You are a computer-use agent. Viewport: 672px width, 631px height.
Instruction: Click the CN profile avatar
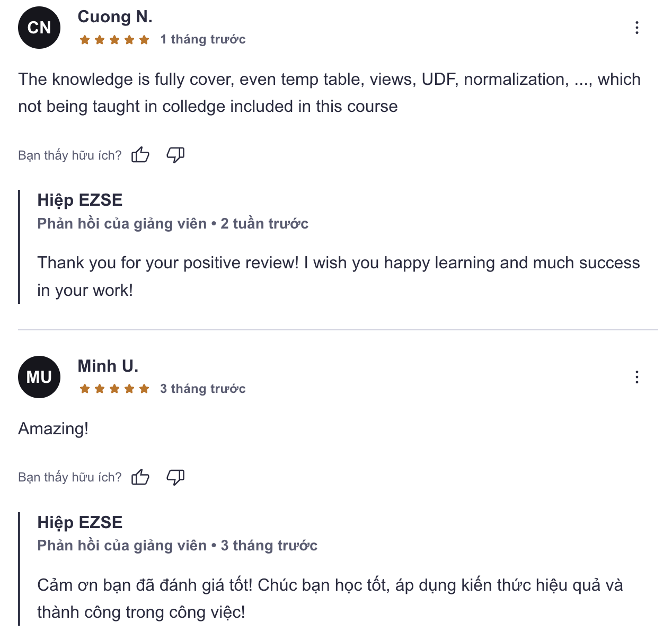pyautogui.click(x=39, y=28)
